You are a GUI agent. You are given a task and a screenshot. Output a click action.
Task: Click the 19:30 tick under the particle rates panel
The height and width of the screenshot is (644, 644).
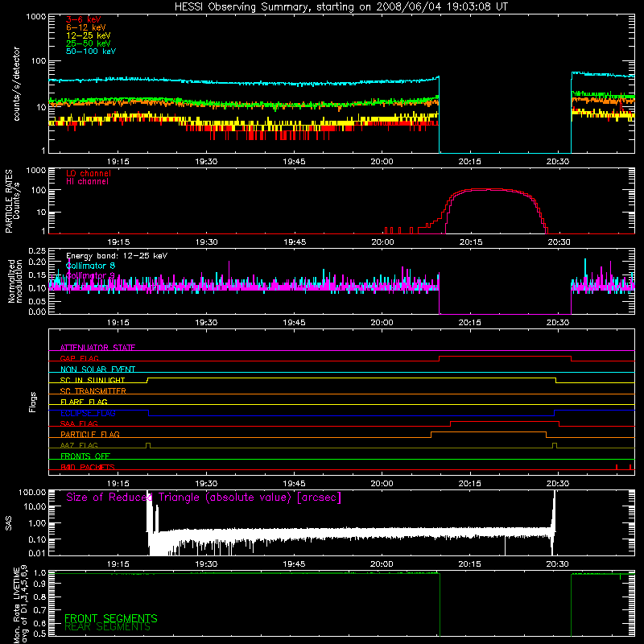point(207,242)
